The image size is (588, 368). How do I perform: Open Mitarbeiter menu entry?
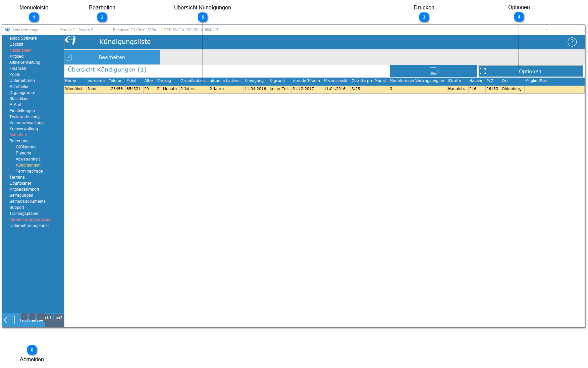click(x=19, y=87)
